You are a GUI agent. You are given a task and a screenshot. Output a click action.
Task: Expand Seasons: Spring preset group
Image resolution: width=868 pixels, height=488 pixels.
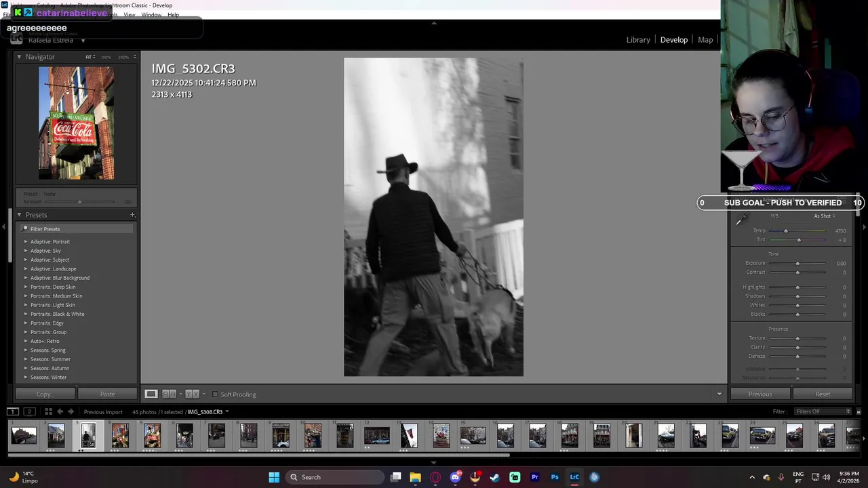pyautogui.click(x=26, y=350)
